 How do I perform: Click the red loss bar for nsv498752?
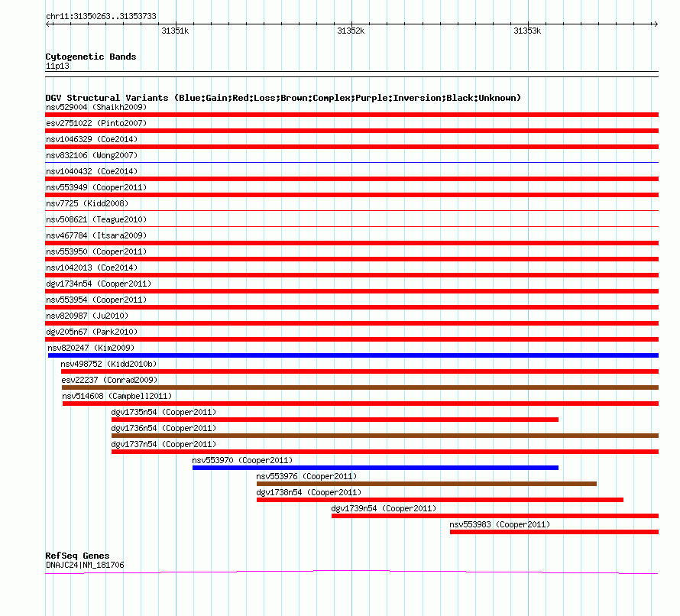(360, 371)
